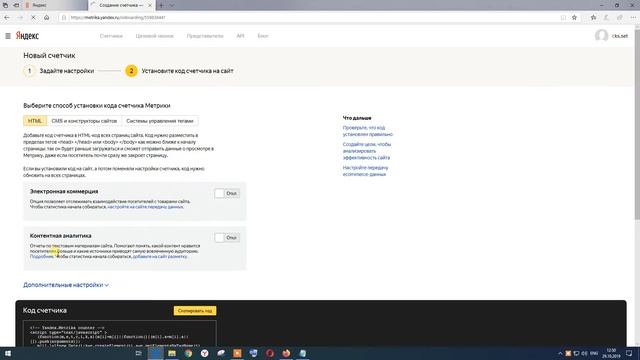Open Edge settings and more menu
The height and width of the screenshot is (360, 640).
pos(633,18)
